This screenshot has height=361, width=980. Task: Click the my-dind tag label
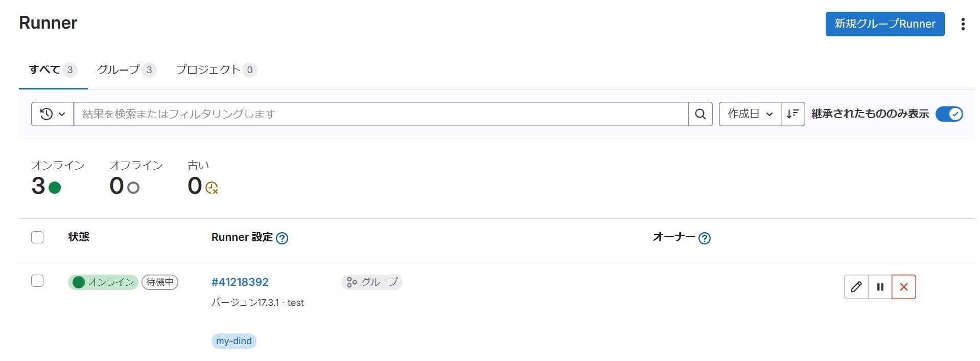(x=234, y=341)
